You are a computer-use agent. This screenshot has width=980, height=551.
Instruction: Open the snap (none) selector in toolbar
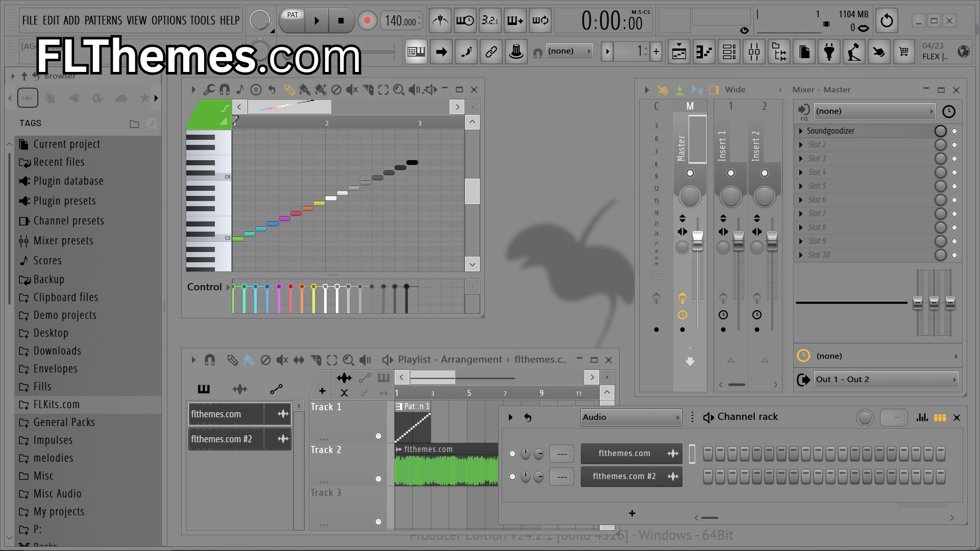[x=569, y=52]
